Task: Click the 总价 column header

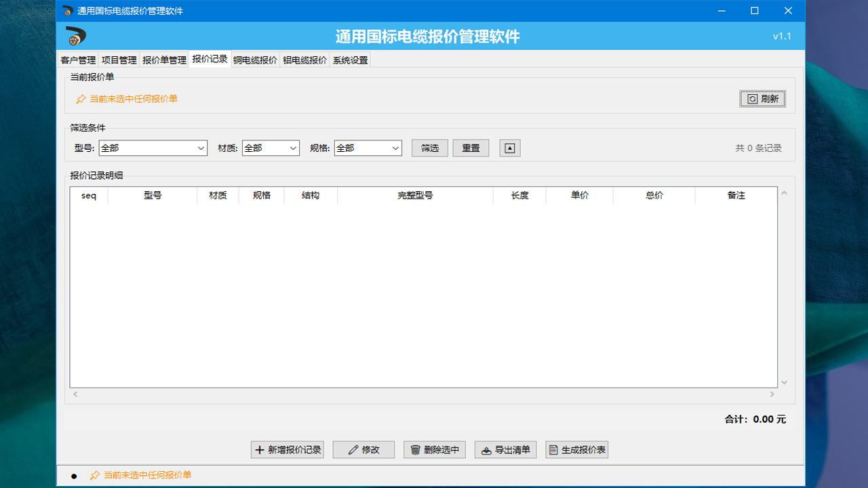Action: coord(654,195)
